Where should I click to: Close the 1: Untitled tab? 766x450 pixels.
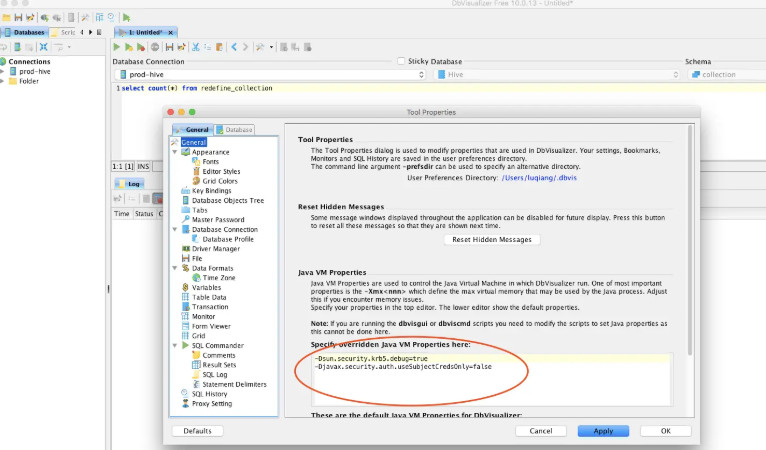point(170,33)
